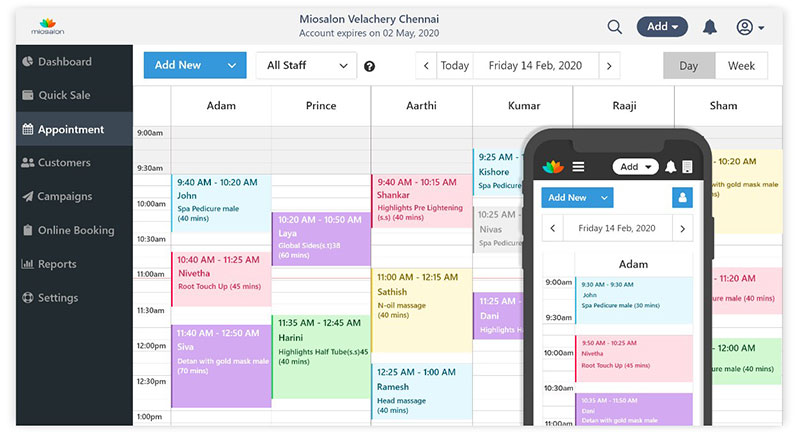Open Siva's 11:40 AM Detan appointment
The height and width of the screenshot is (441, 800).
(x=221, y=366)
